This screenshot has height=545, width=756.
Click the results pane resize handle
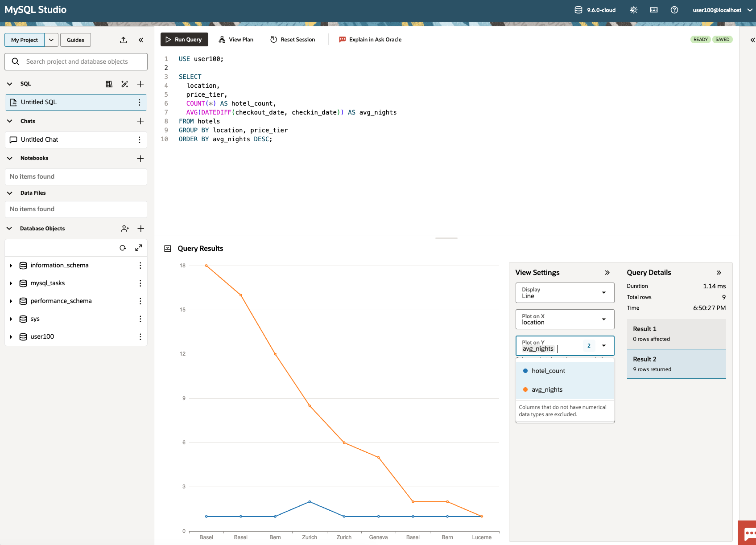[x=446, y=238]
